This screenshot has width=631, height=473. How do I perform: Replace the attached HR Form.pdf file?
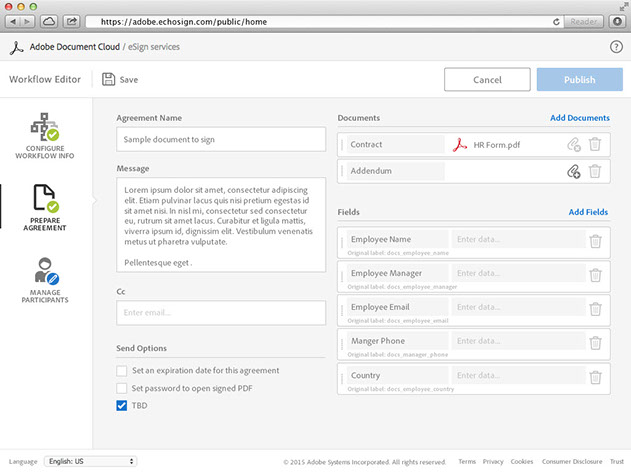click(573, 145)
